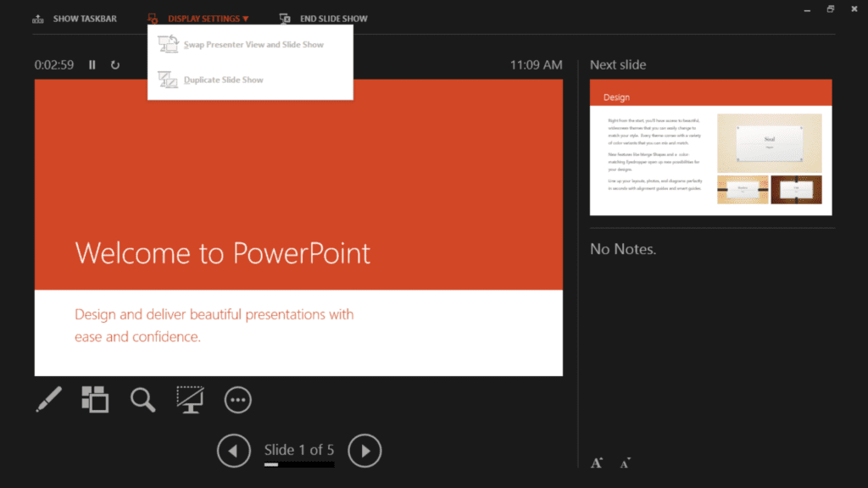Click the Swap Presenter View menu icon
This screenshot has height=488, width=868.
point(168,44)
